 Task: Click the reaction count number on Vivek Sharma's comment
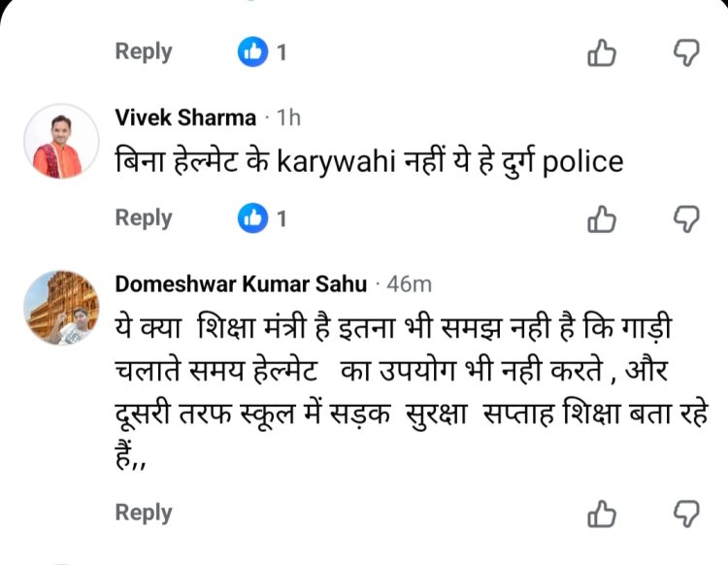[281, 218]
